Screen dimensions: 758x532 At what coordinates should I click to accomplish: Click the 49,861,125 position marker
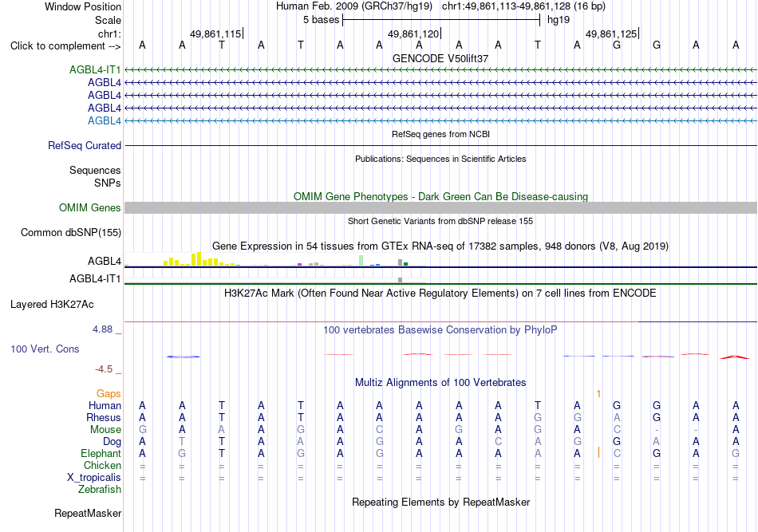(x=611, y=33)
